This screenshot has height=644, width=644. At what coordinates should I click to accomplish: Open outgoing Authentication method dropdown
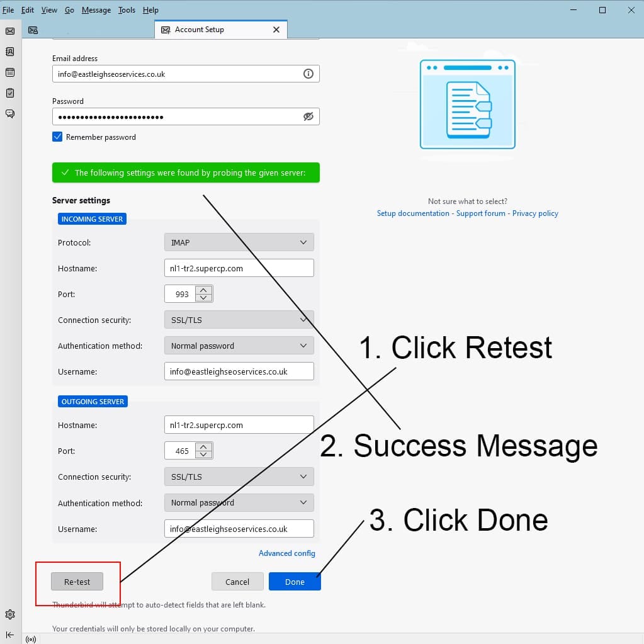click(x=239, y=502)
